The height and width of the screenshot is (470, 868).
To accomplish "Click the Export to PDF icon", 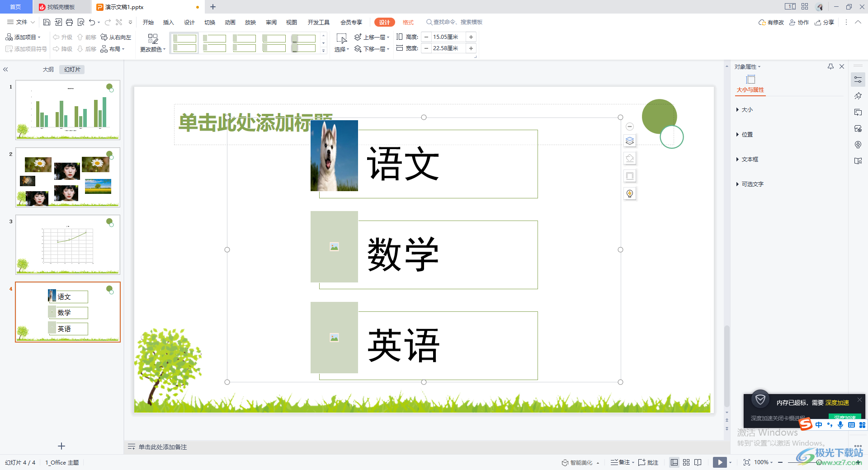I will [58, 22].
